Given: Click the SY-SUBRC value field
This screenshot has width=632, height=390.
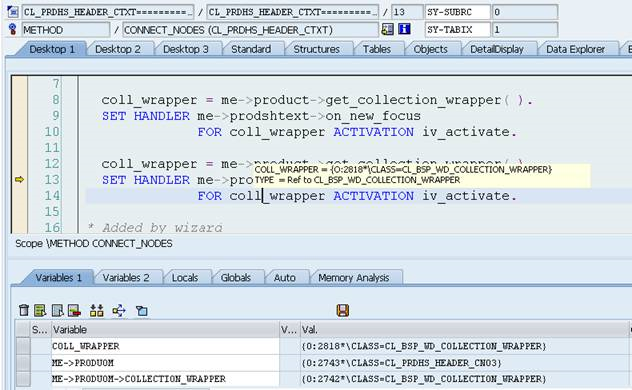Looking at the screenshot, I should (524, 12).
